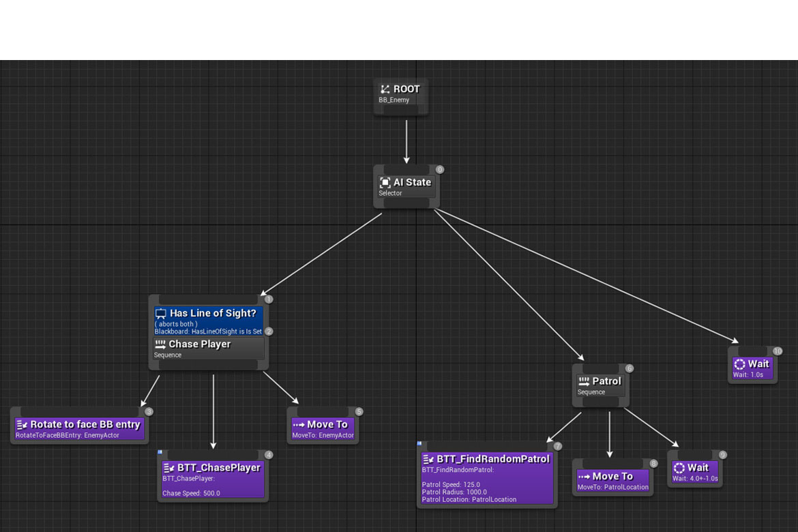798x532 pixels.
Task: Click the MoveTo PatrolLocation arrow icon
Action: [x=584, y=477]
